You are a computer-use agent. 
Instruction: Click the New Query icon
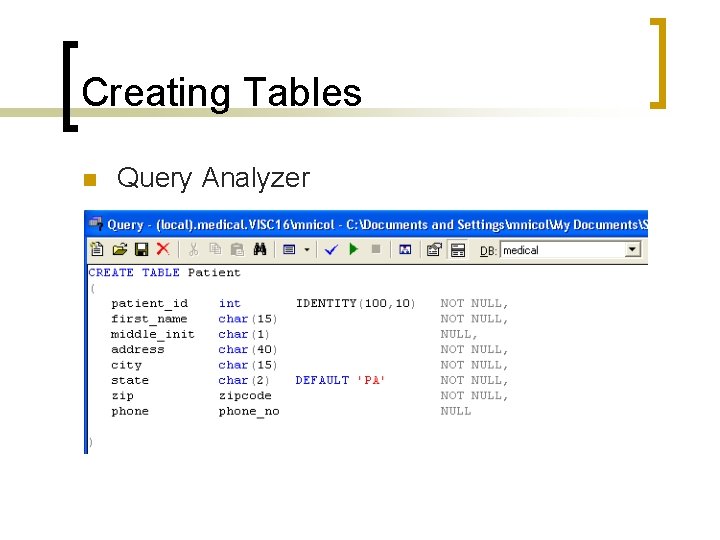97,249
